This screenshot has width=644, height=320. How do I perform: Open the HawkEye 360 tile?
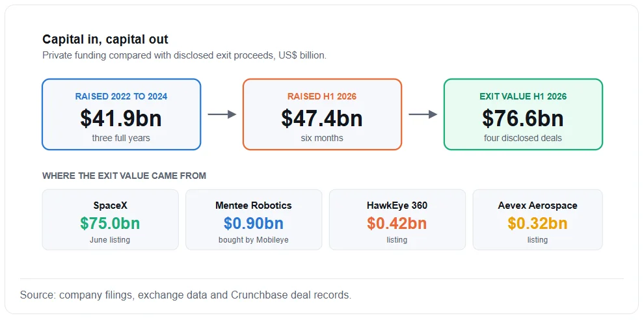pos(397,219)
